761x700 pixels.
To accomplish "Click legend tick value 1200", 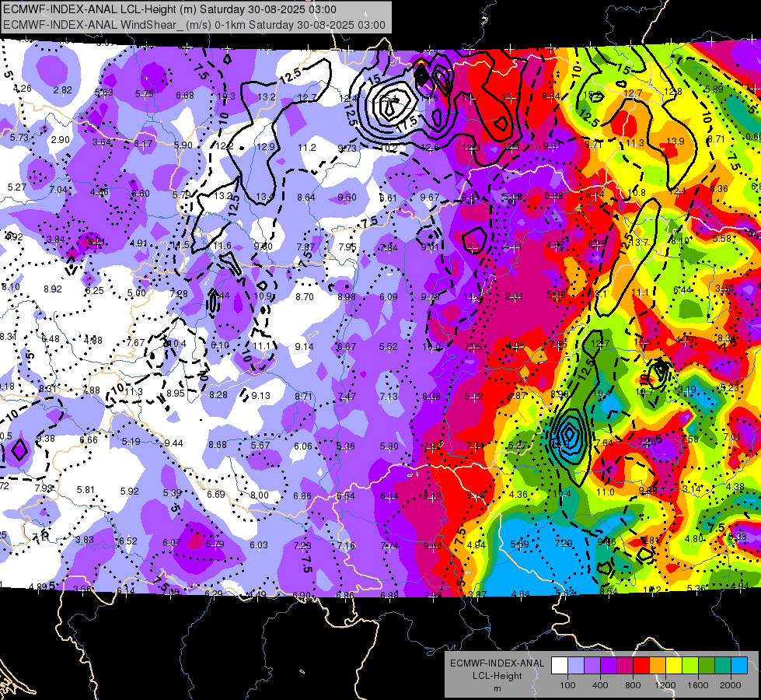I will pyautogui.click(x=665, y=685).
